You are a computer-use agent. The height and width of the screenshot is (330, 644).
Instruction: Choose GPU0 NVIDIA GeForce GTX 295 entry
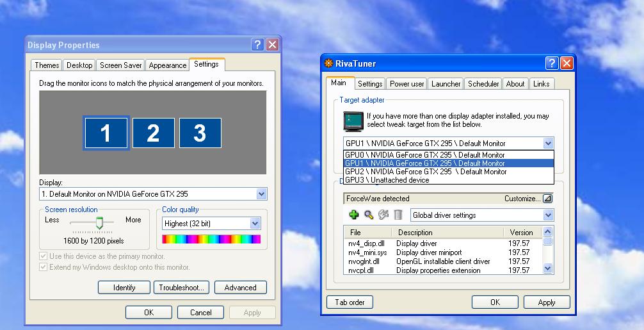pos(449,155)
